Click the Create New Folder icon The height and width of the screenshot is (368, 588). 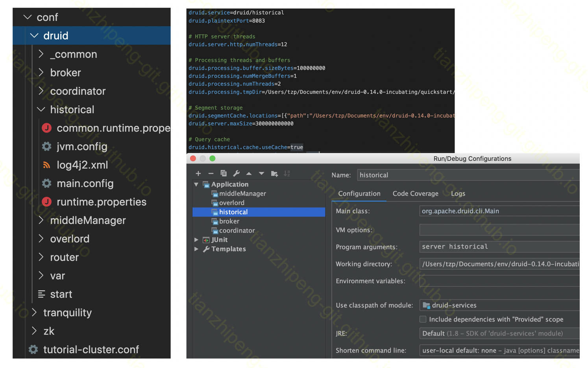click(274, 173)
